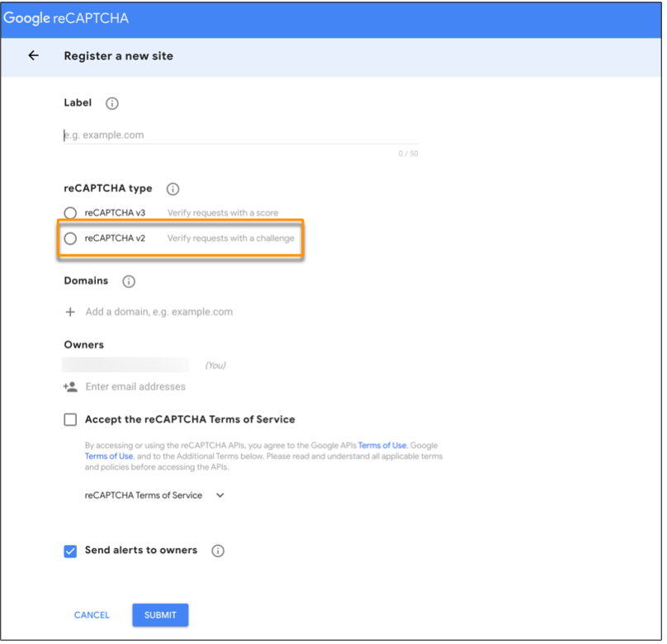Select the reCAPTCHA v2 radio button
The image size is (667, 644).
[70, 239]
